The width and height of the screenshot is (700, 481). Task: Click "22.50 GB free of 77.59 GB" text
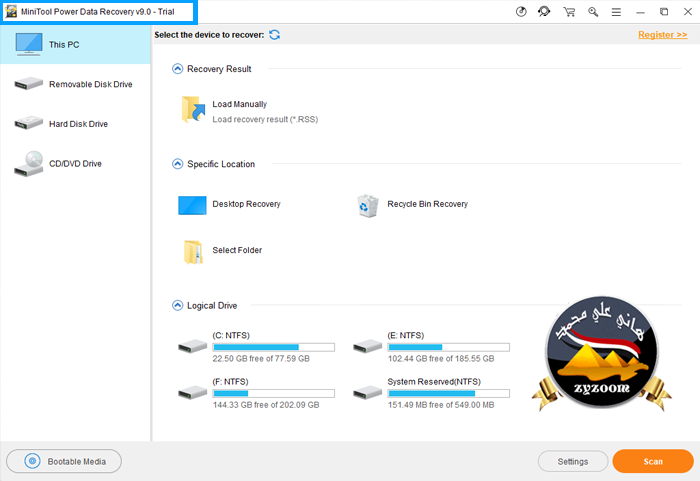point(261,359)
